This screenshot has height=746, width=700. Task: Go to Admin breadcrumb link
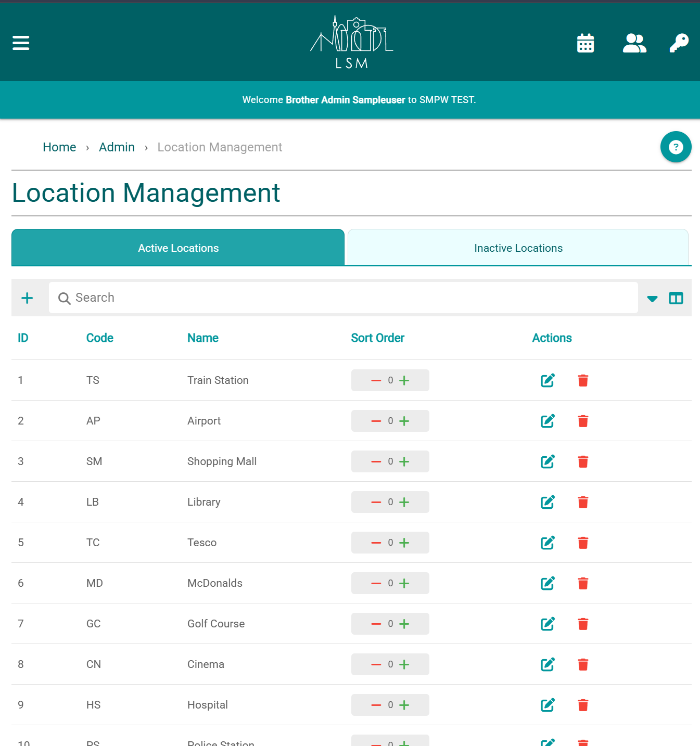pyautogui.click(x=117, y=147)
